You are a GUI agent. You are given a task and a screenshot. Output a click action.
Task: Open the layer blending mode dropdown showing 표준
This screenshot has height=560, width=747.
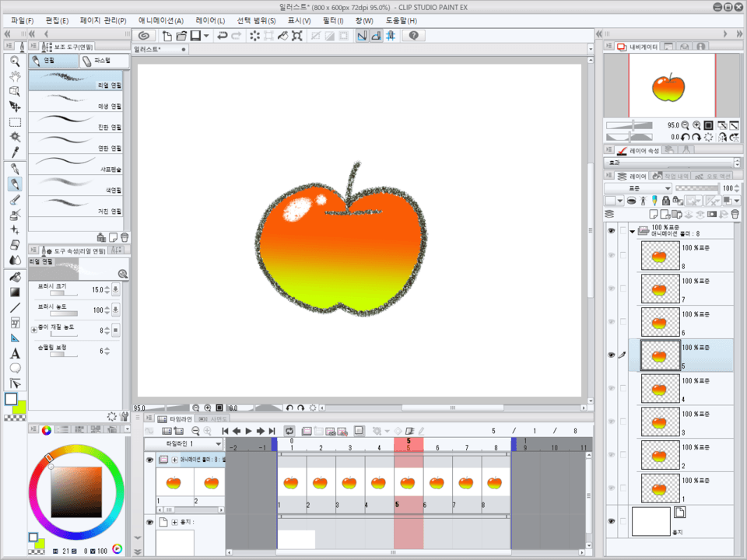(x=637, y=187)
